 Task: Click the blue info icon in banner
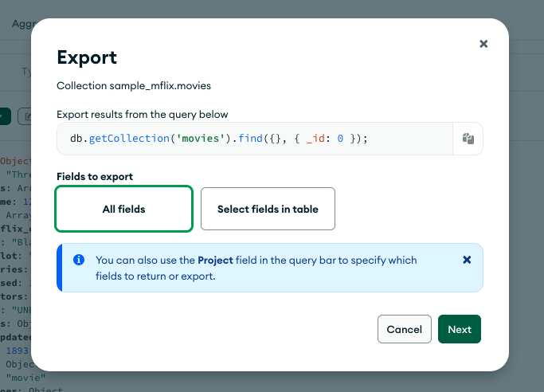click(x=79, y=260)
